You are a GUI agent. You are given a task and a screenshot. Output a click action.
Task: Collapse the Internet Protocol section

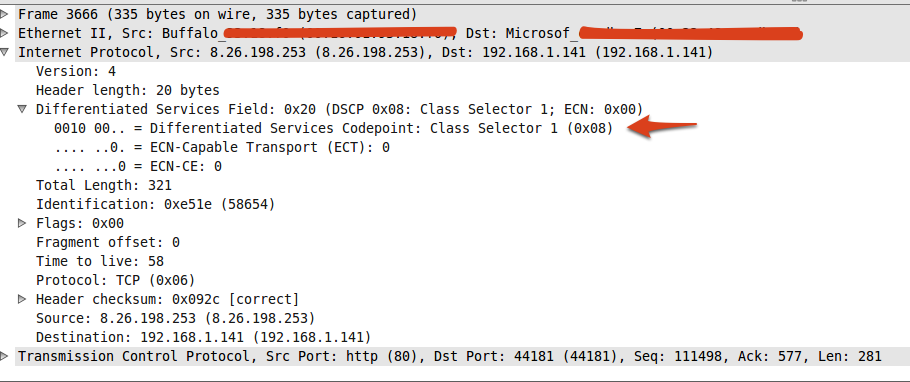point(4,52)
